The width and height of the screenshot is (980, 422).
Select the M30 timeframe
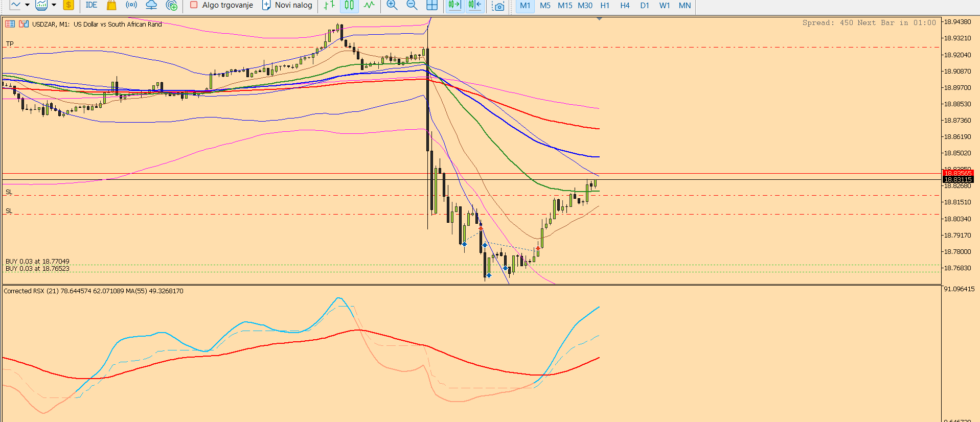585,5
